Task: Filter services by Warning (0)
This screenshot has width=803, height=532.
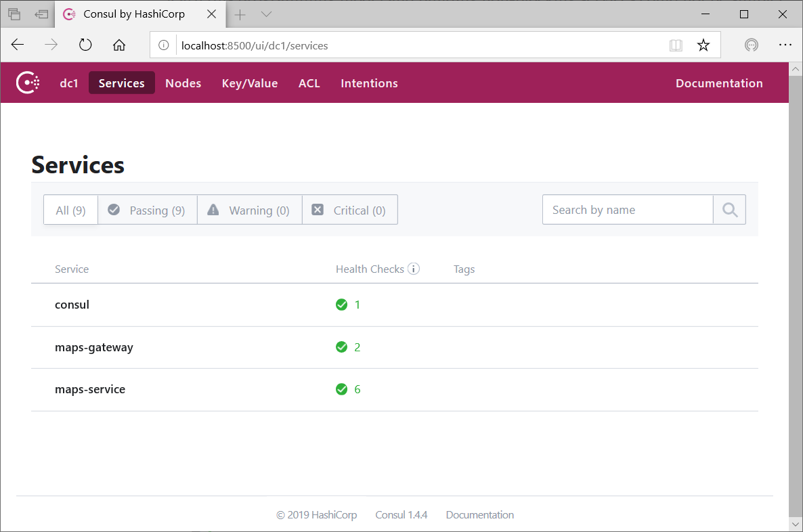Action: 249,210
